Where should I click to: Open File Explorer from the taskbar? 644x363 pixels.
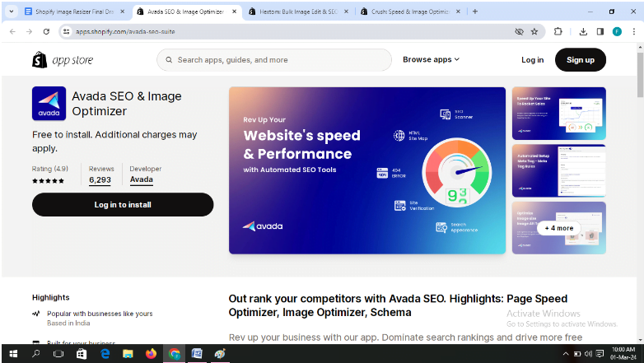click(128, 354)
